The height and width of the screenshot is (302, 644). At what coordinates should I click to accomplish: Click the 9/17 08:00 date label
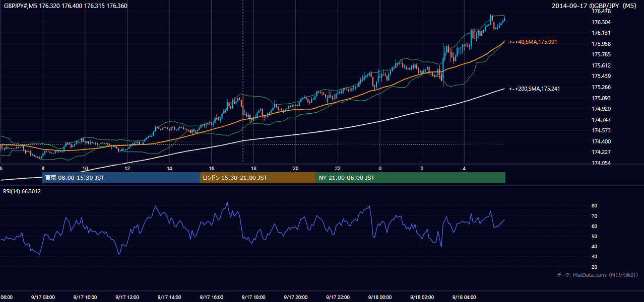[43, 297]
